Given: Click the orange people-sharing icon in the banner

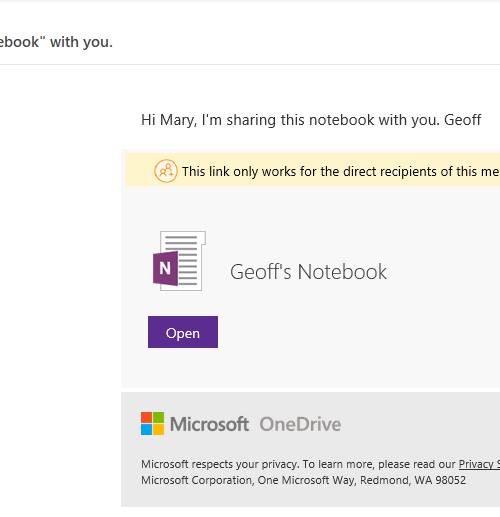Looking at the screenshot, I should point(166,171).
